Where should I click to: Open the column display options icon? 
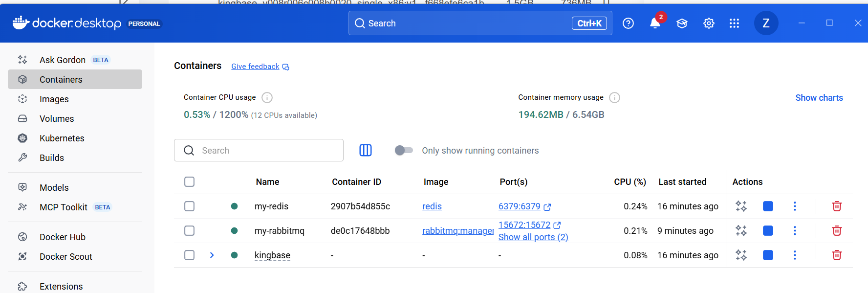pyautogui.click(x=366, y=150)
